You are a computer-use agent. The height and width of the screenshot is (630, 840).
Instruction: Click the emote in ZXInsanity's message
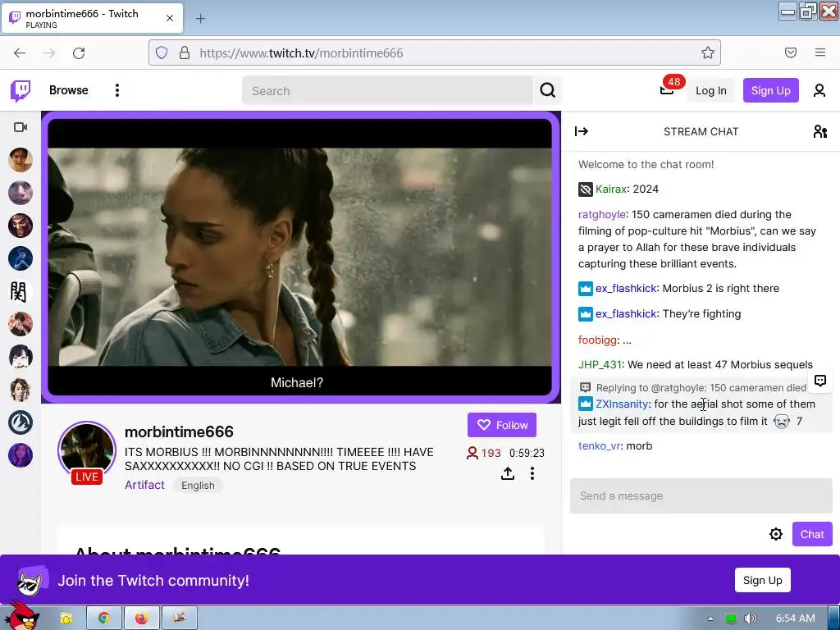[782, 421]
